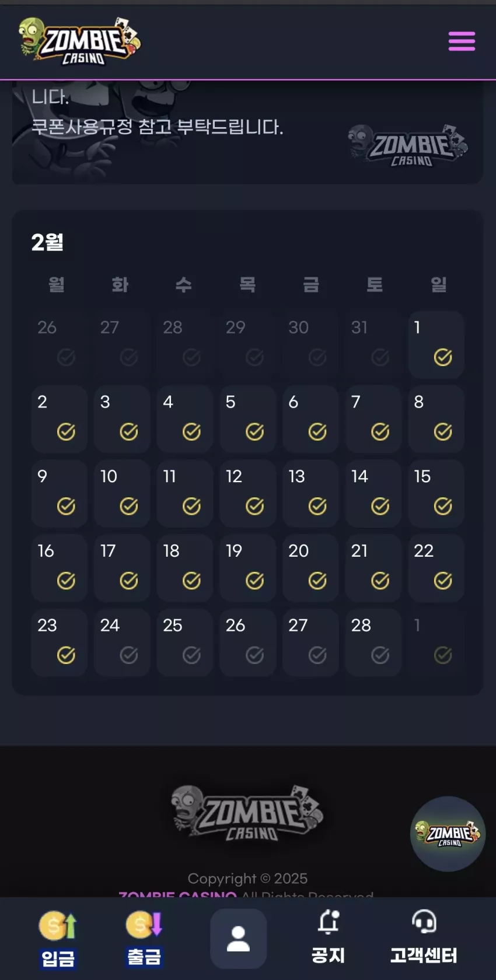Toggle attendance check mark on day 24
Screen dimensions: 496x980
coord(129,655)
